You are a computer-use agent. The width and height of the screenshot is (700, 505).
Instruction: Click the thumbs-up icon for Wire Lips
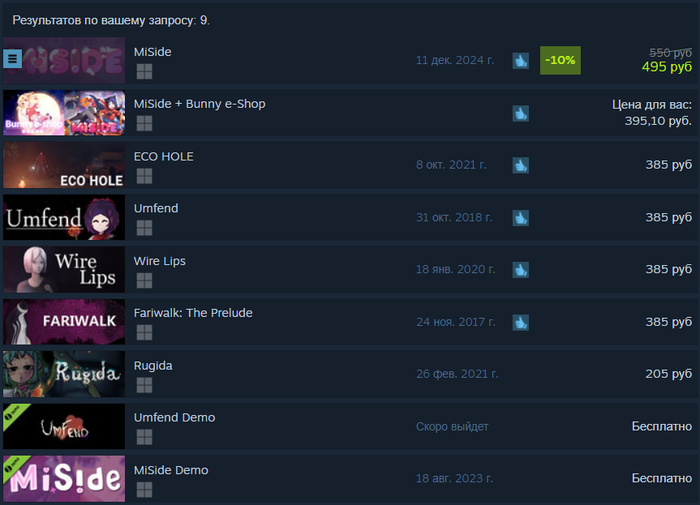[521, 270]
